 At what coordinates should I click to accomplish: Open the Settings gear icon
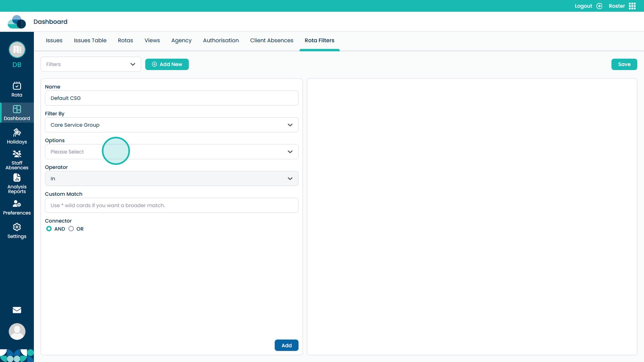(17, 227)
